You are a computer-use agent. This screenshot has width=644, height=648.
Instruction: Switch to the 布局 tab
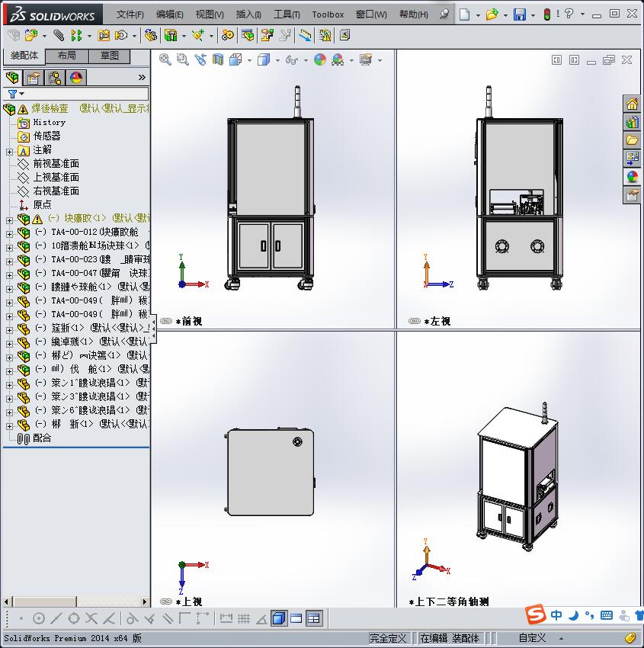point(66,56)
